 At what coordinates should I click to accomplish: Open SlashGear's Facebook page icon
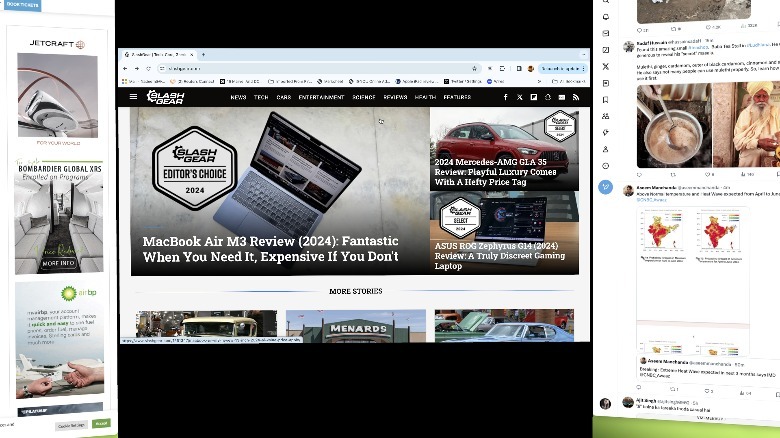coord(505,97)
